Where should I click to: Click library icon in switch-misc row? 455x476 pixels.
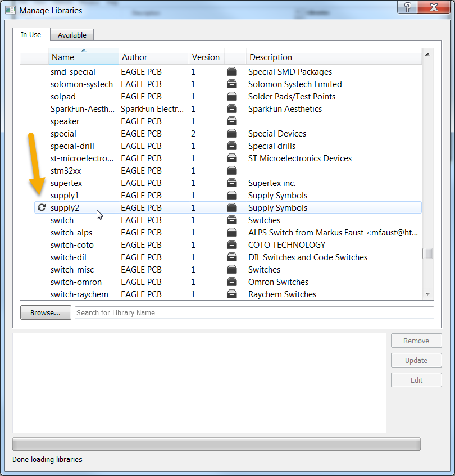[232, 270]
